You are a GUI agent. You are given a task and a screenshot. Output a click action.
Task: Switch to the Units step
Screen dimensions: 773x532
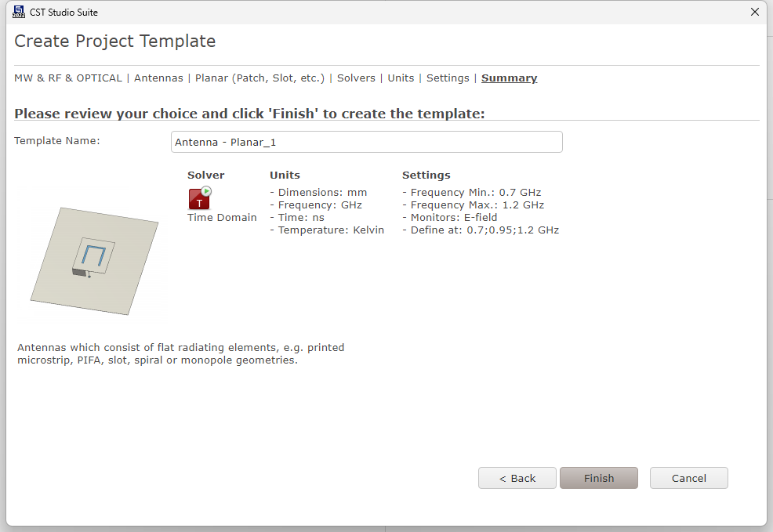[x=401, y=78]
